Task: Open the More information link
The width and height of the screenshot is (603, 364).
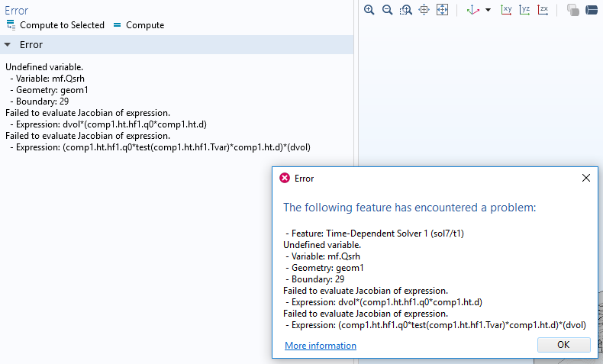Action: point(320,346)
